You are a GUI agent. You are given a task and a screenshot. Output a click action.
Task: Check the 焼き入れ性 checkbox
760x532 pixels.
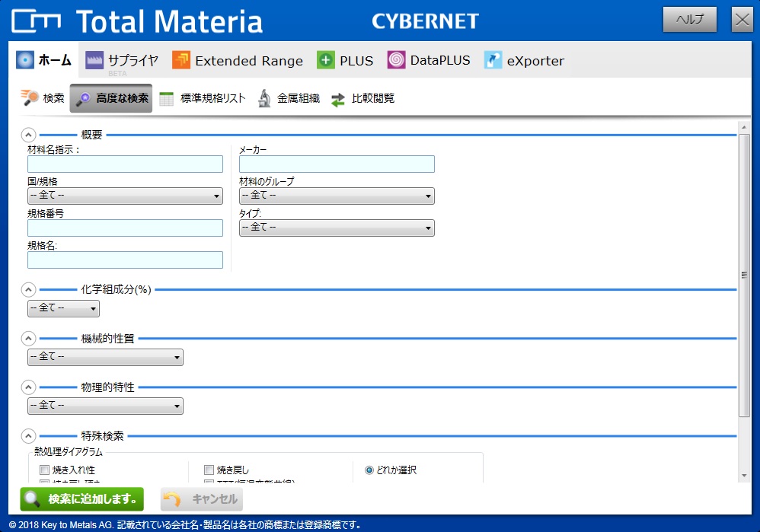pos(45,470)
